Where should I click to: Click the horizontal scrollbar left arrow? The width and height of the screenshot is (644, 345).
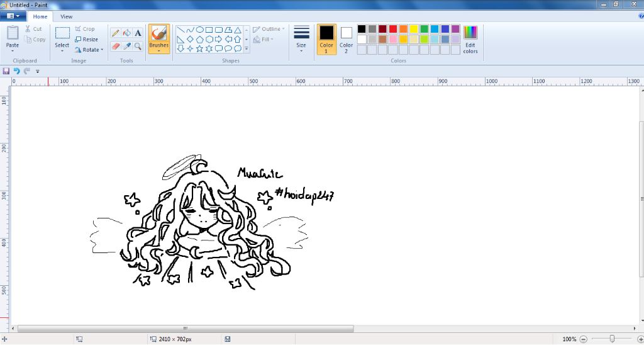tap(14, 329)
